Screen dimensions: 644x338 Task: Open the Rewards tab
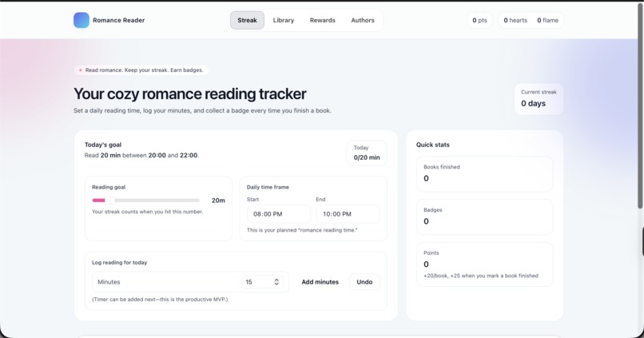tap(323, 20)
